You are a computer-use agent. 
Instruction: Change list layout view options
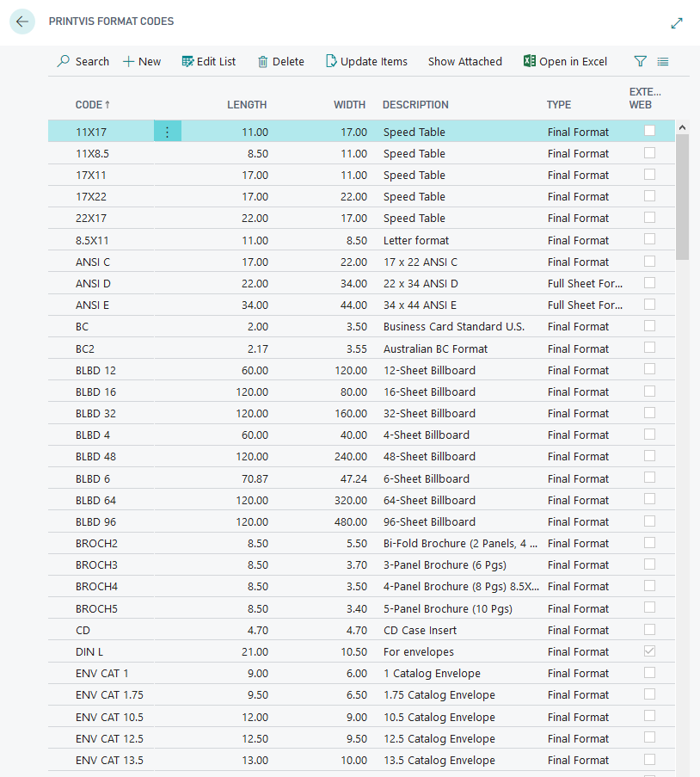tap(663, 61)
